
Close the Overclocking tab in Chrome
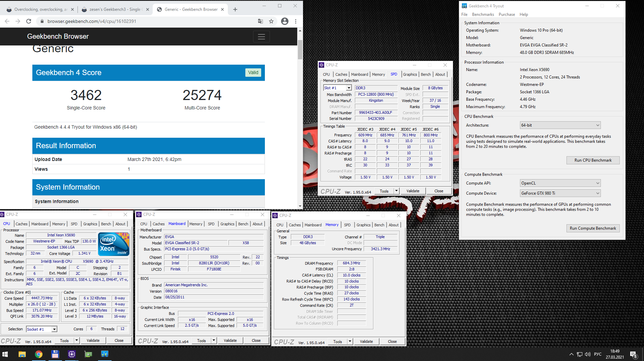point(72,9)
